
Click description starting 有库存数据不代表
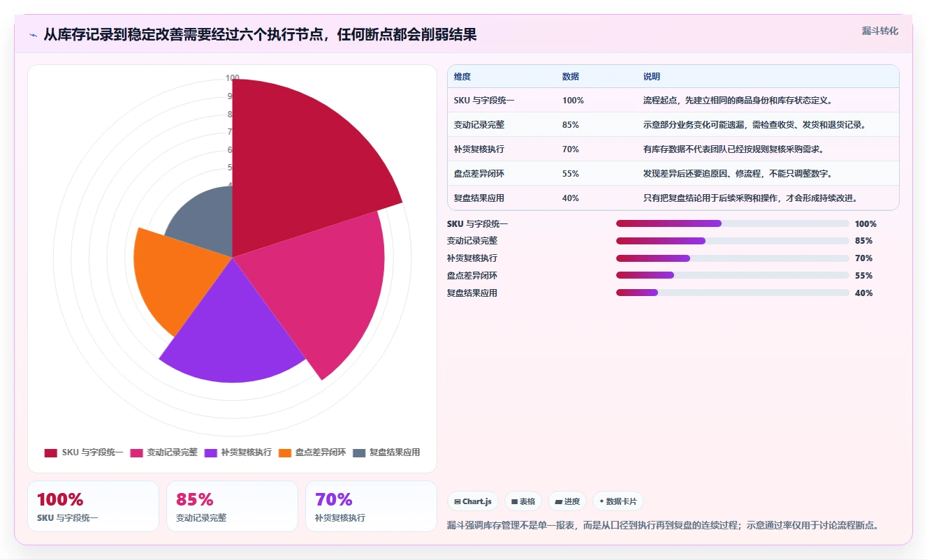click(x=733, y=149)
